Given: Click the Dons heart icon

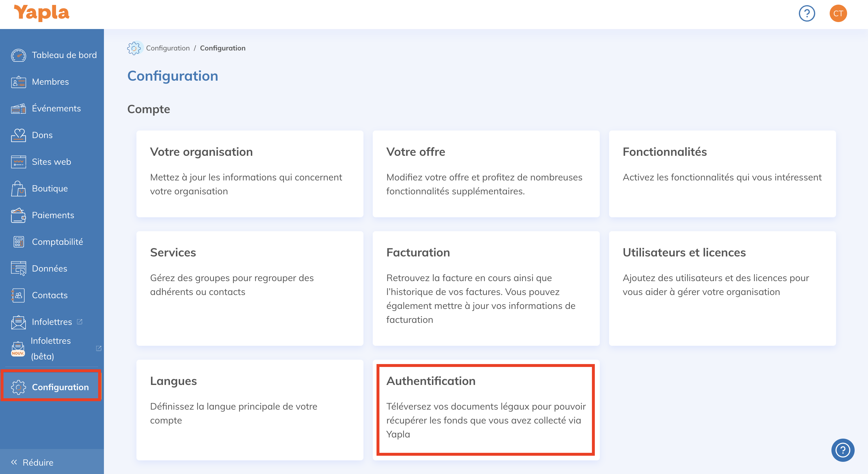Looking at the screenshot, I should tap(18, 135).
